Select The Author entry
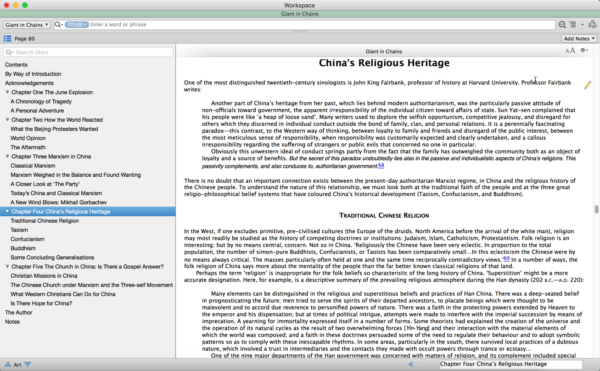Image resolution: width=600 pixels, height=371 pixels. pos(18,312)
